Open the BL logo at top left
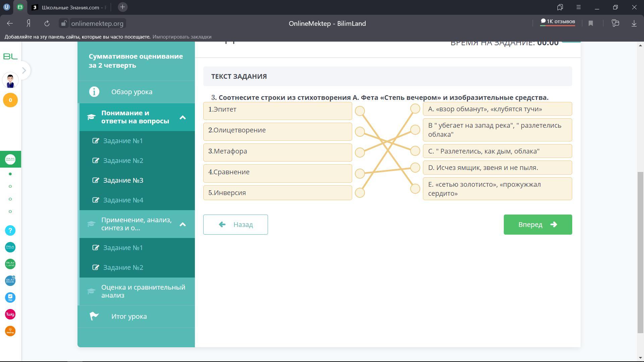The width and height of the screenshot is (644, 362). pos(10,56)
